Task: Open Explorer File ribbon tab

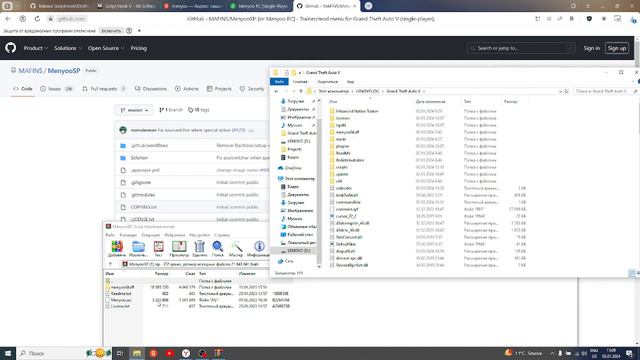Action: tap(279, 82)
